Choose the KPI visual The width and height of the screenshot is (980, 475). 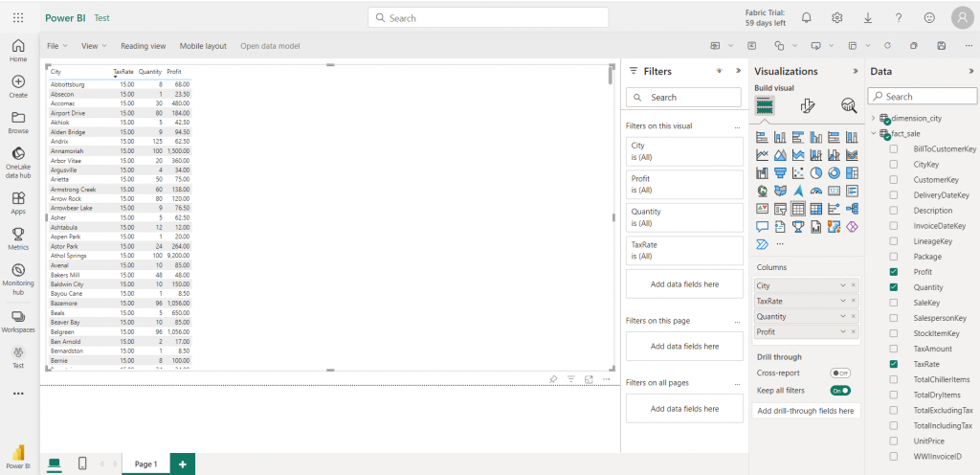tap(762, 209)
